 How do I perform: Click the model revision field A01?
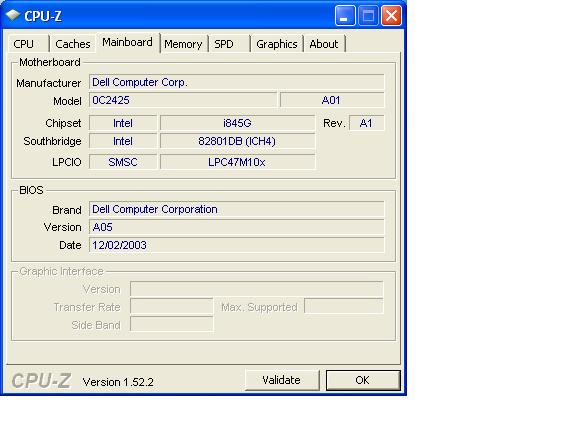coord(332,100)
